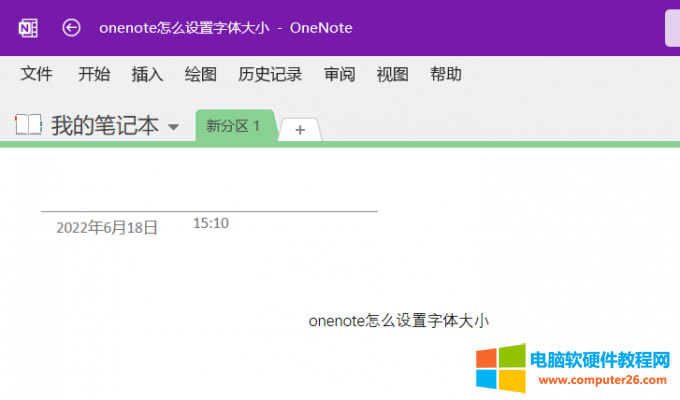Click the Windows logo in the watermark
Image resolution: width=680 pixels, height=400 pixels.
500,368
